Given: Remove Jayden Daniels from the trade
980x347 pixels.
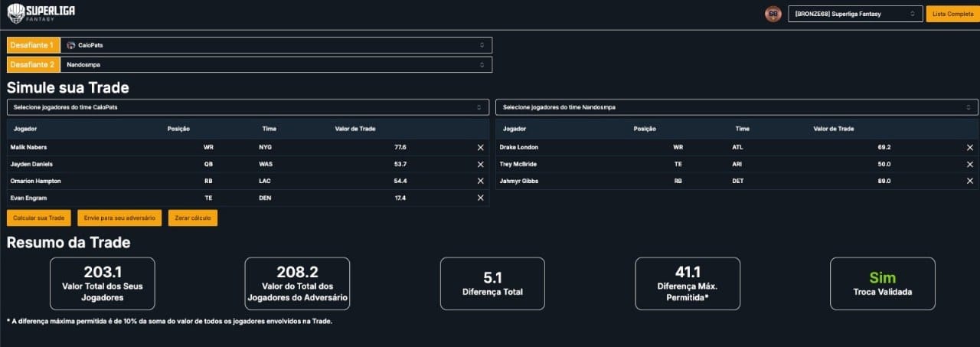Looking at the screenshot, I should (x=480, y=164).
